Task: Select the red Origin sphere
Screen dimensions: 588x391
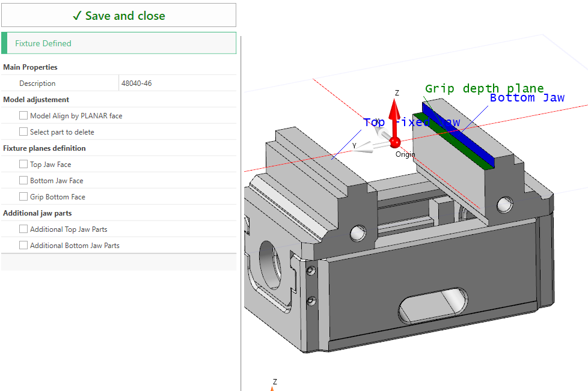Action: (x=395, y=142)
